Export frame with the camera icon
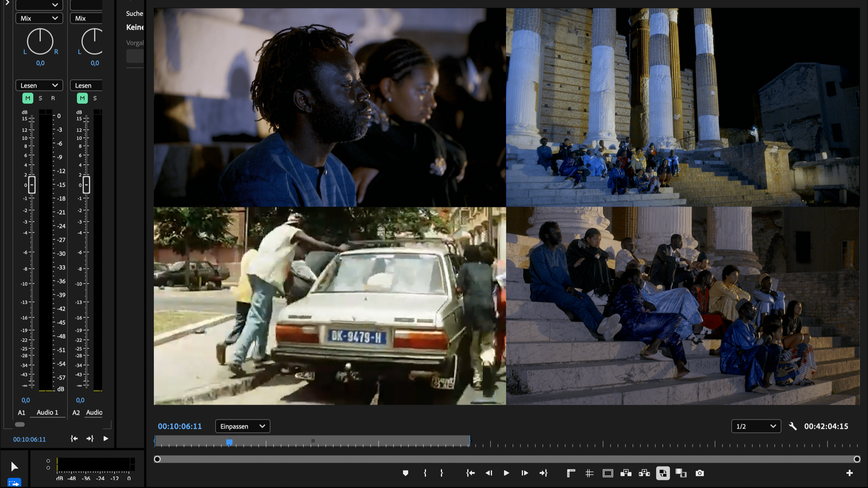868x488 pixels. 700,473
